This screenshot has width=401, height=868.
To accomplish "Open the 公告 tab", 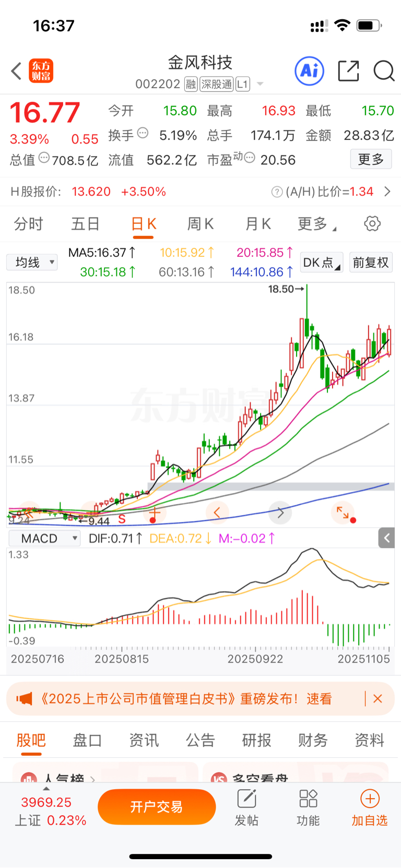I will 200,740.
